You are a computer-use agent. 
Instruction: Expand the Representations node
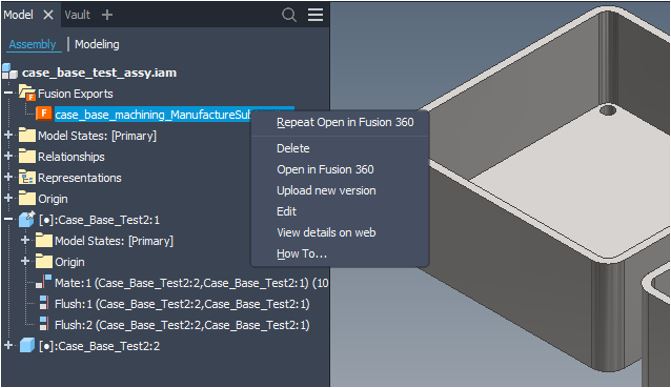pyautogui.click(x=8, y=177)
